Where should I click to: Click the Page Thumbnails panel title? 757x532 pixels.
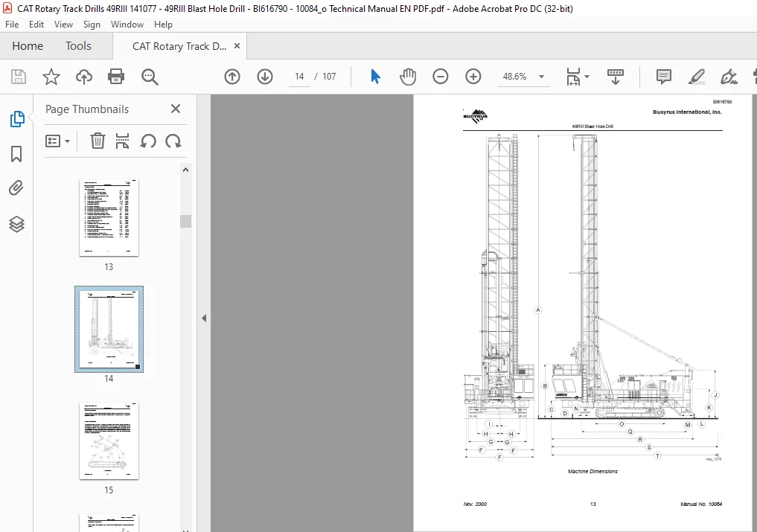click(x=87, y=109)
